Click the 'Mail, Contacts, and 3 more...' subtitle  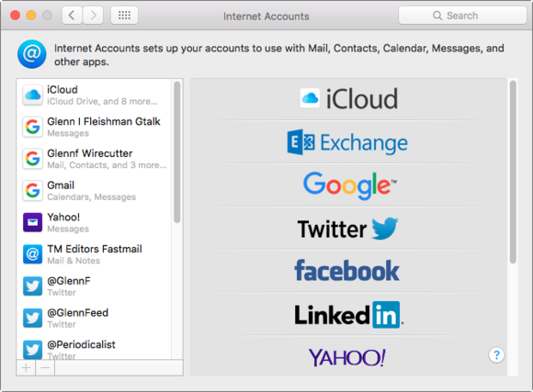107,165
